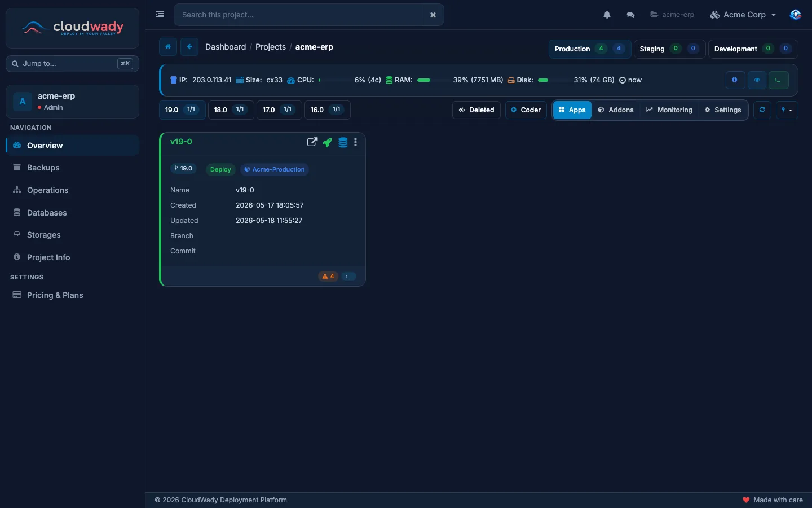The image size is (812, 508).
Task: Focus the Jump to quick search
Action: 72,64
